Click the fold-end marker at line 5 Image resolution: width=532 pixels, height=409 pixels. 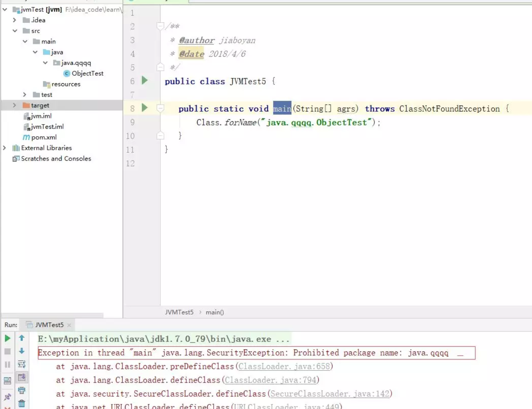tap(160, 67)
